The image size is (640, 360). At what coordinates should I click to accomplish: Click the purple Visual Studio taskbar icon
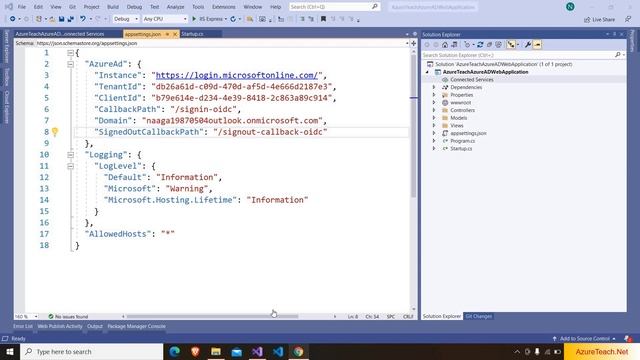tap(257, 351)
